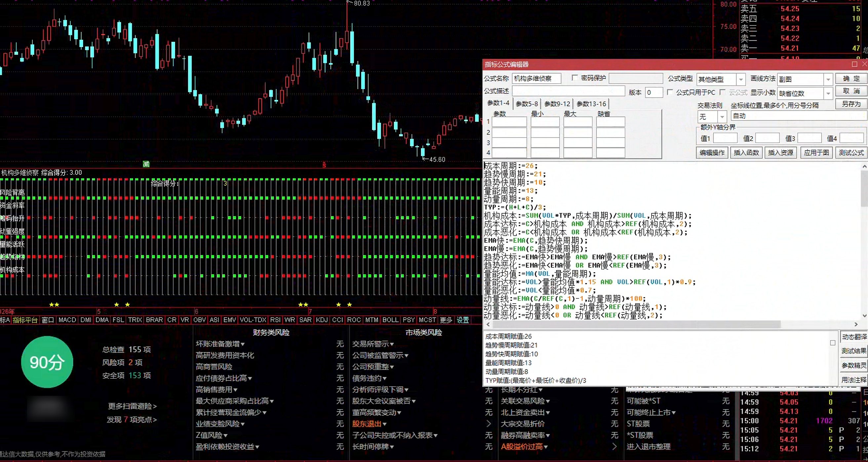The image size is (868, 462).
Task: Open the 更多 indicators item
Action: pyautogui.click(x=446, y=320)
